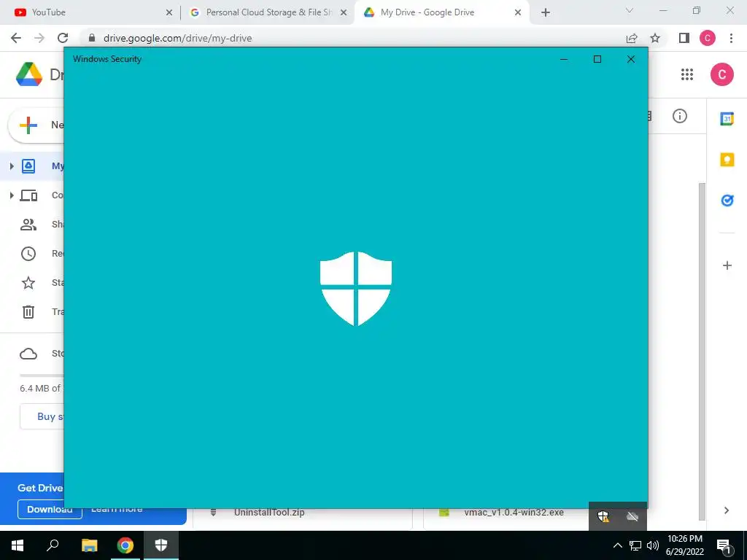This screenshot has height=560, width=747.
Task: Open vmac_v1.0.4-win32.exe file
Action: pyautogui.click(x=514, y=513)
